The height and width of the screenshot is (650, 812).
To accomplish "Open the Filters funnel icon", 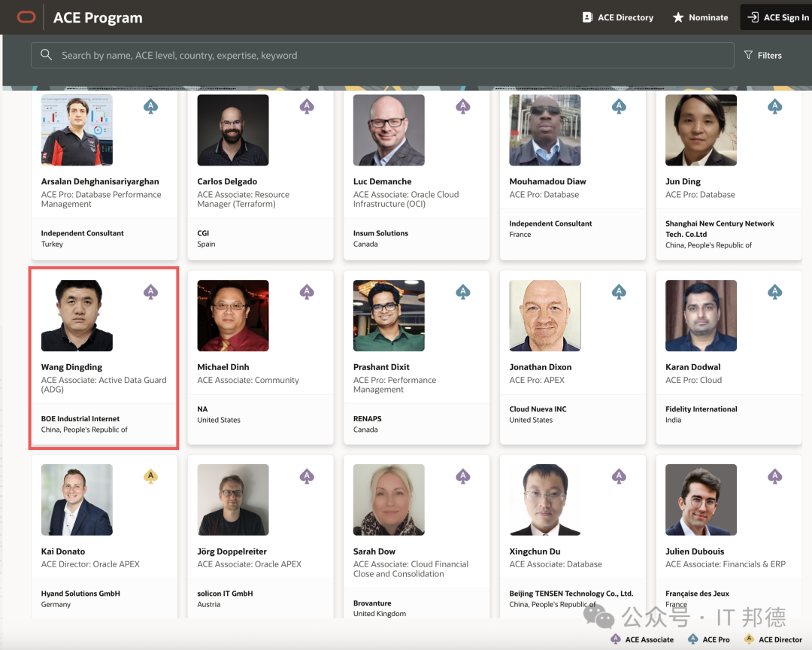I will [x=748, y=55].
